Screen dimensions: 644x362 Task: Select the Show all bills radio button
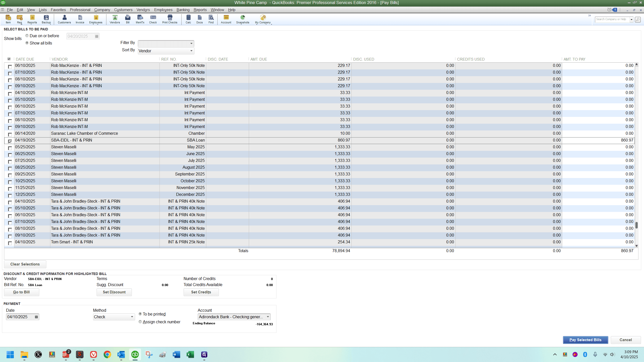27,43
